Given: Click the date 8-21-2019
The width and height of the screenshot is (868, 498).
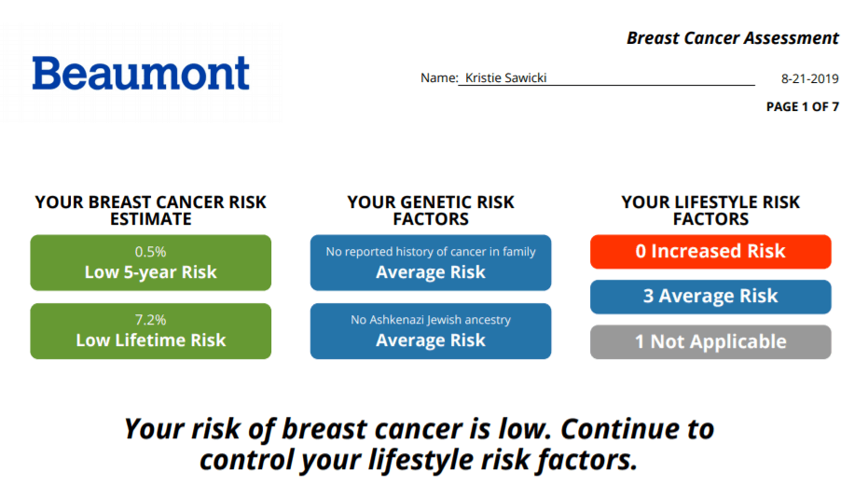Looking at the screenshot, I should 810,78.
